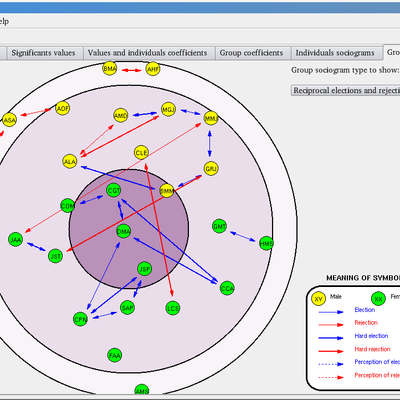Click the JSP green node
The image size is (400, 400).
click(145, 269)
